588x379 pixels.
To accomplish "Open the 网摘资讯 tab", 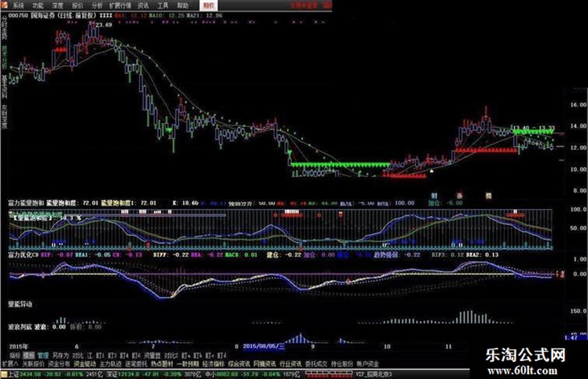I will click(x=264, y=363).
